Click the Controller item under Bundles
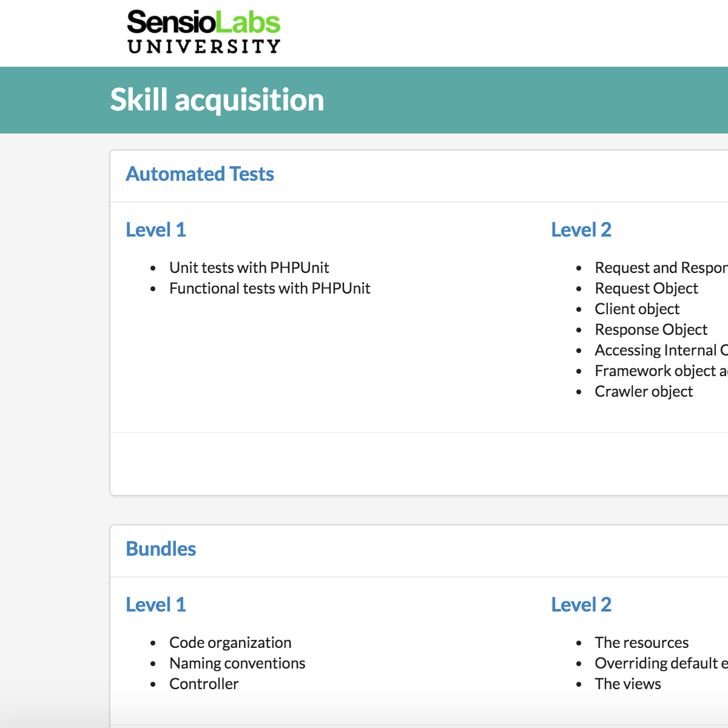 [x=204, y=684]
